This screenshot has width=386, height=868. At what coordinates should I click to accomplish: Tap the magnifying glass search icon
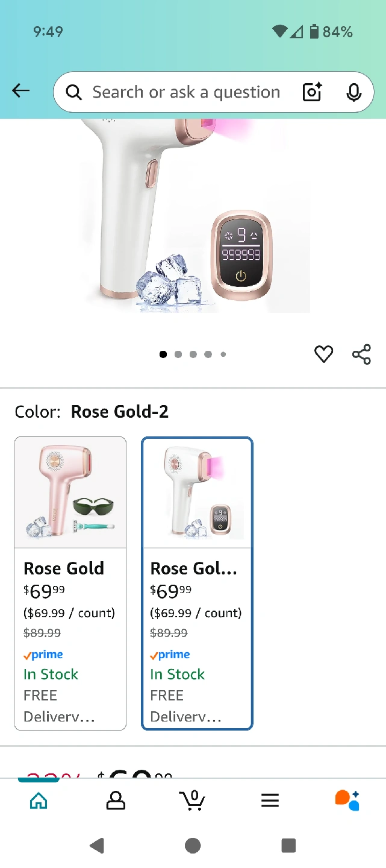(x=73, y=92)
